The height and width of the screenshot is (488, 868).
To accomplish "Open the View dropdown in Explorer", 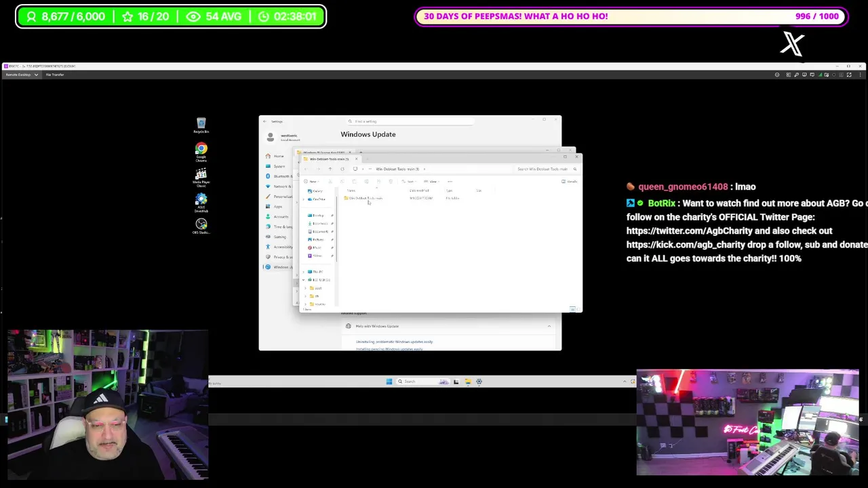I will (431, 182).
